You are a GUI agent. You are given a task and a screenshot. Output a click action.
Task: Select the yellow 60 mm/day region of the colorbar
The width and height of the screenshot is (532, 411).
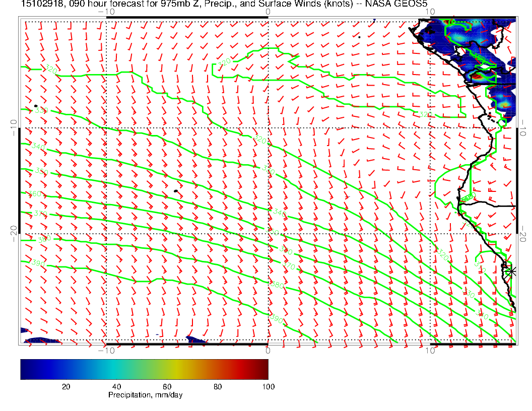(168, 369)
